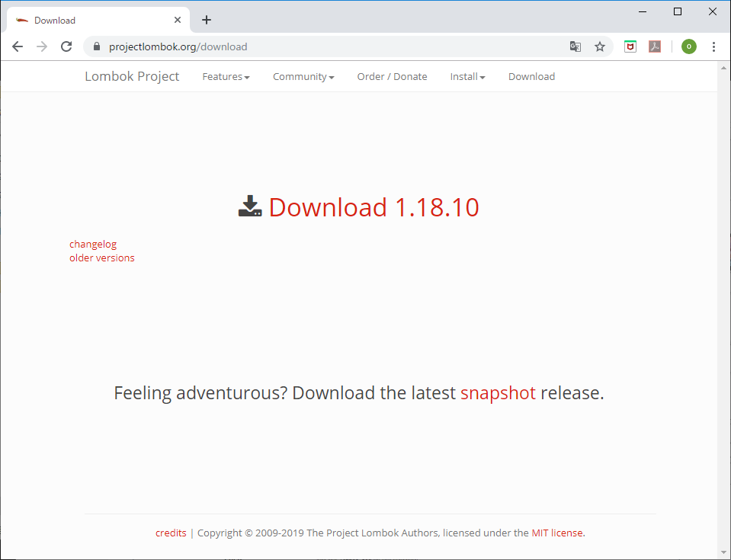Click Download in the navigation bar
Image resolution: width=731 pixels, height=560 pixels.
tap(531, 77)
